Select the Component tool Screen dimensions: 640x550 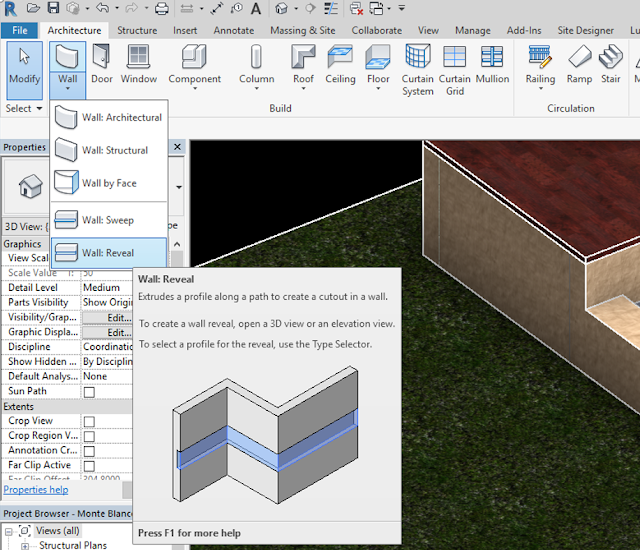point(194,64)
